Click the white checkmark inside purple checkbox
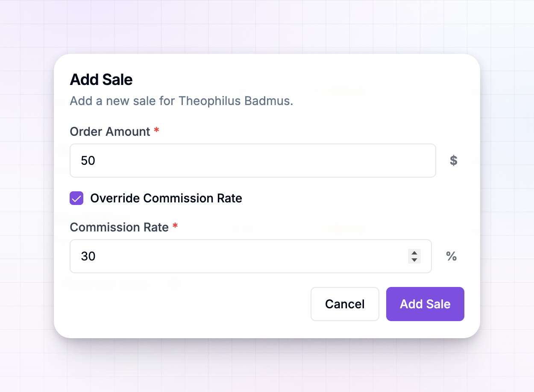534x392 pixels. click(x=76, y=198)
